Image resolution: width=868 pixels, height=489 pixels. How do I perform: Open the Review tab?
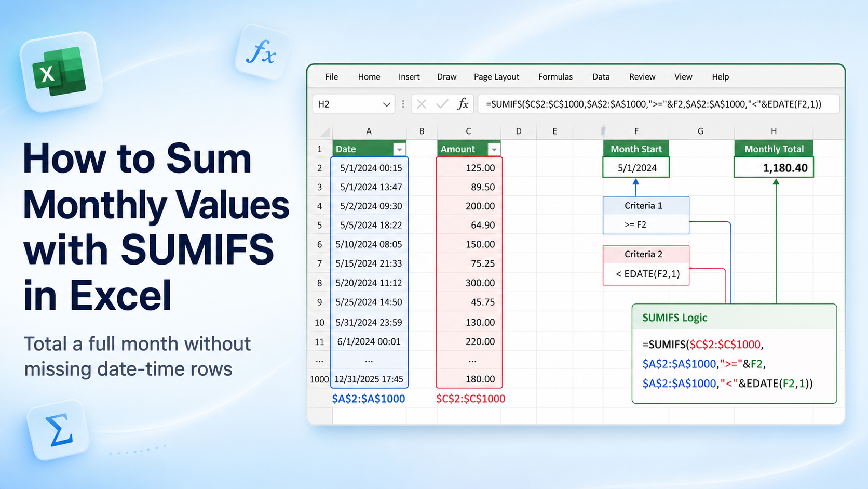click(x=642, y=76)
